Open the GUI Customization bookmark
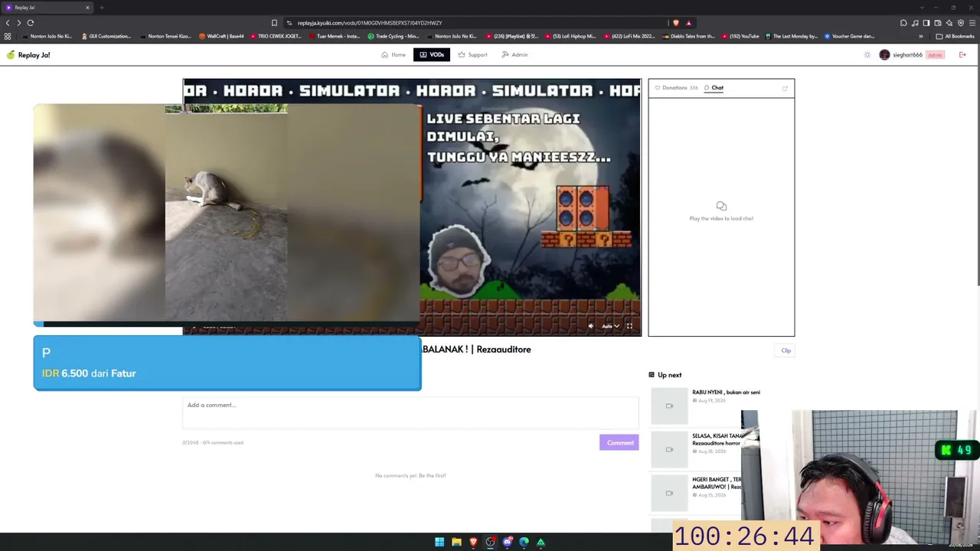The image size is (980, 551). pyautogui.click(x=106, y=36)
